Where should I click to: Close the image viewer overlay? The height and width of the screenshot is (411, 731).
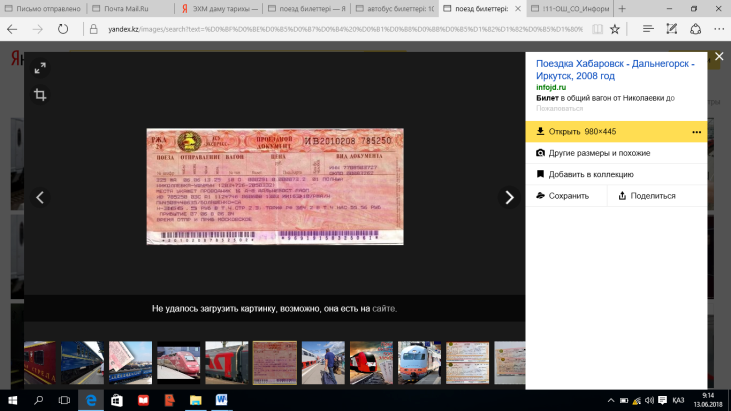click(x=719, y=56)
